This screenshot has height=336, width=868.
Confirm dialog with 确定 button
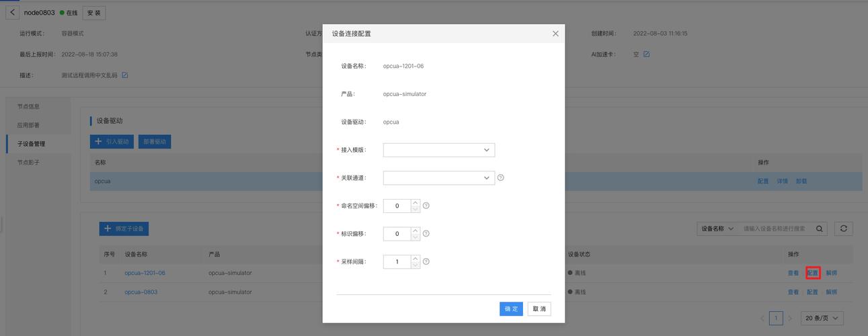(511, 308)
